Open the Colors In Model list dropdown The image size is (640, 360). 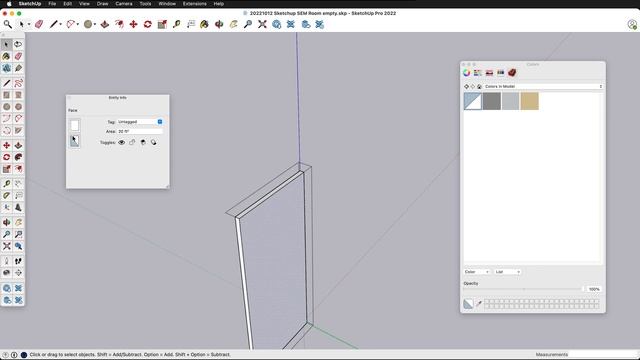click(x=543, y=87)
